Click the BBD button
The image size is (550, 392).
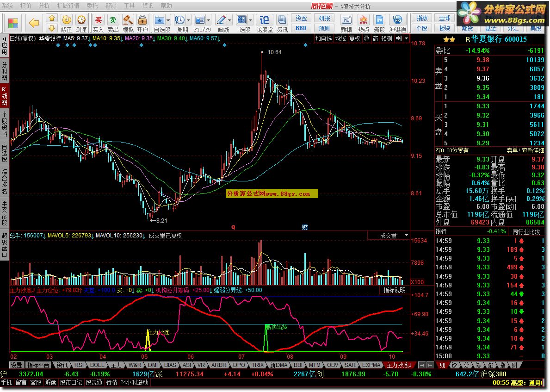tap(301, 28)
